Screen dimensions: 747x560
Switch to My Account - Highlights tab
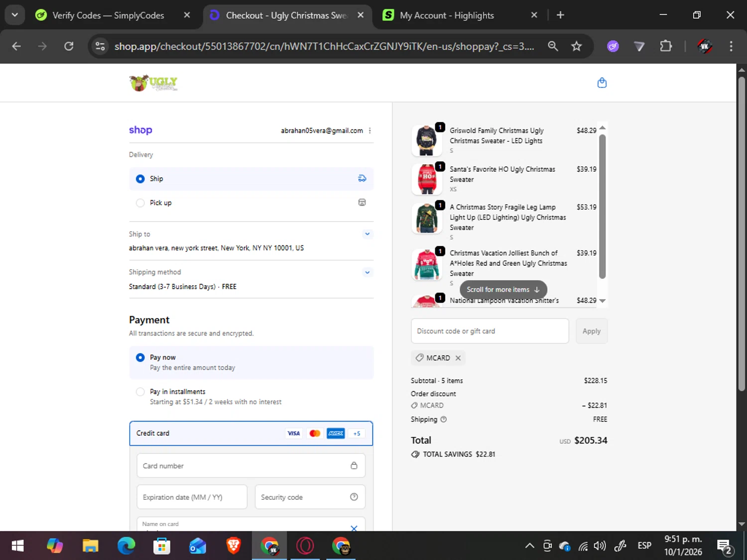[447, 15]
